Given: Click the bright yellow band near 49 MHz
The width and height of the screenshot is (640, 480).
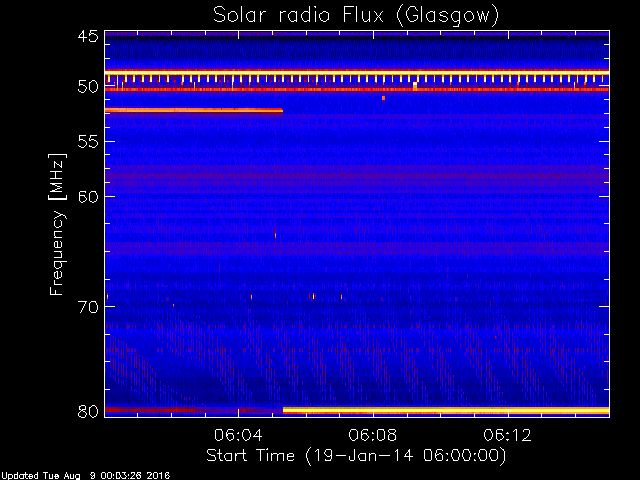Looking at the screenshot, I should pos(357,73).
